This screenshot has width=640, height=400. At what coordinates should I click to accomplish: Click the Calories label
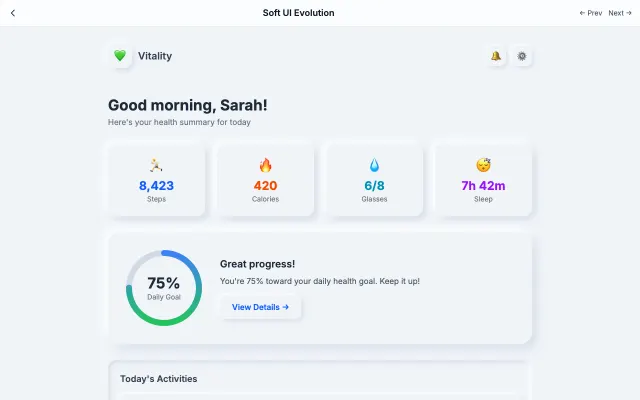coord(265,199)
